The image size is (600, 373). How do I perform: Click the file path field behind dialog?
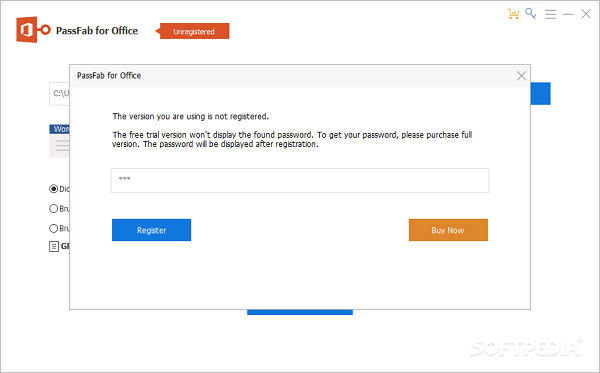[x=59, y=94]
